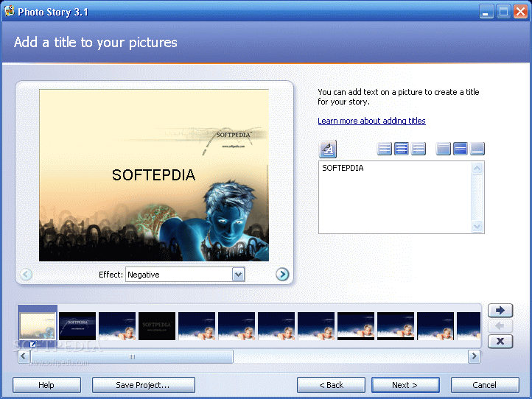Move selected picture forward in filmstrip

click(500, 311)
